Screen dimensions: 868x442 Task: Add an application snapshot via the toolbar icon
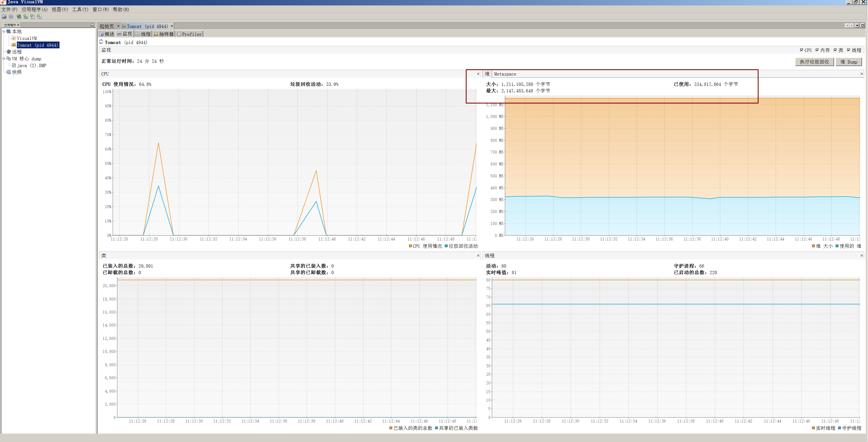point(39,17)
